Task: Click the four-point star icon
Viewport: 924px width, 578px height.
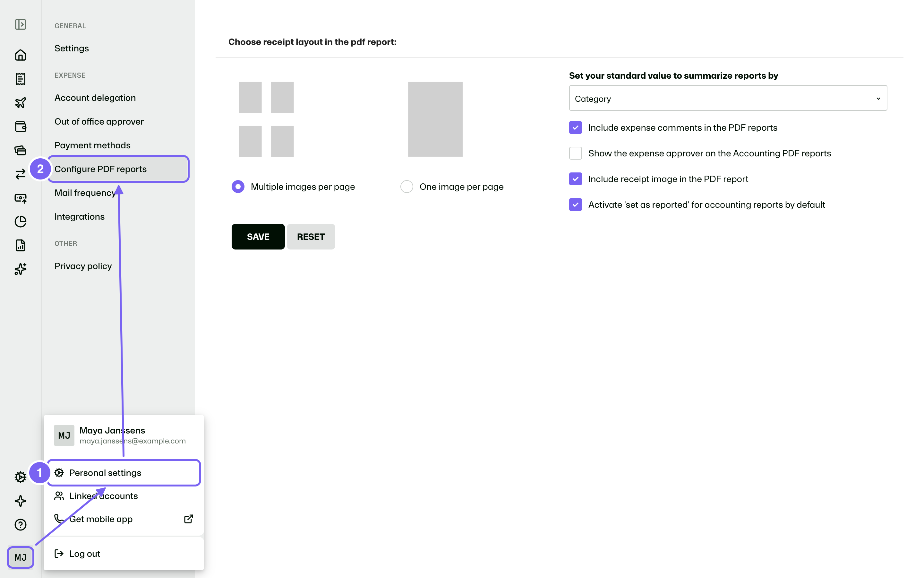Action: [20, 501]
